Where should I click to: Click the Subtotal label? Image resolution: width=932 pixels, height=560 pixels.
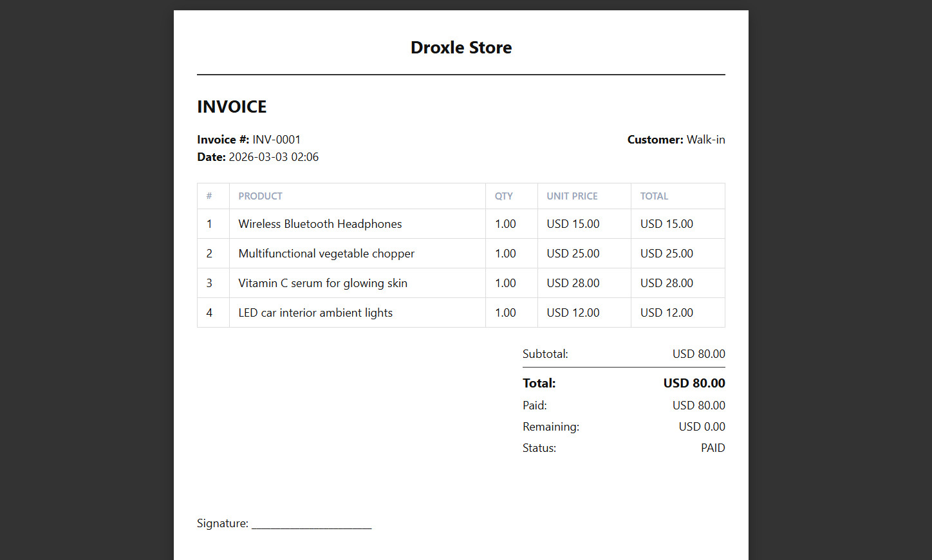pos(545,354)
